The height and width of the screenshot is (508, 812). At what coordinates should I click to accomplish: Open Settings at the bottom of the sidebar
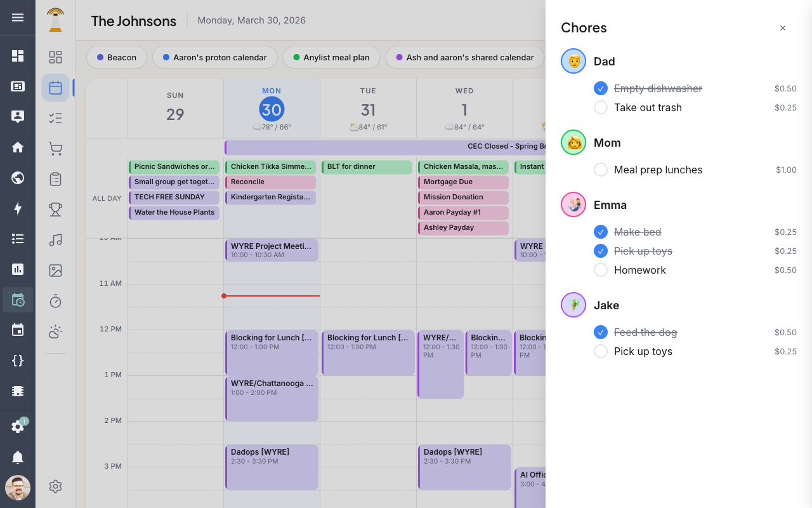pyautogui.click(x=55, y=486)
